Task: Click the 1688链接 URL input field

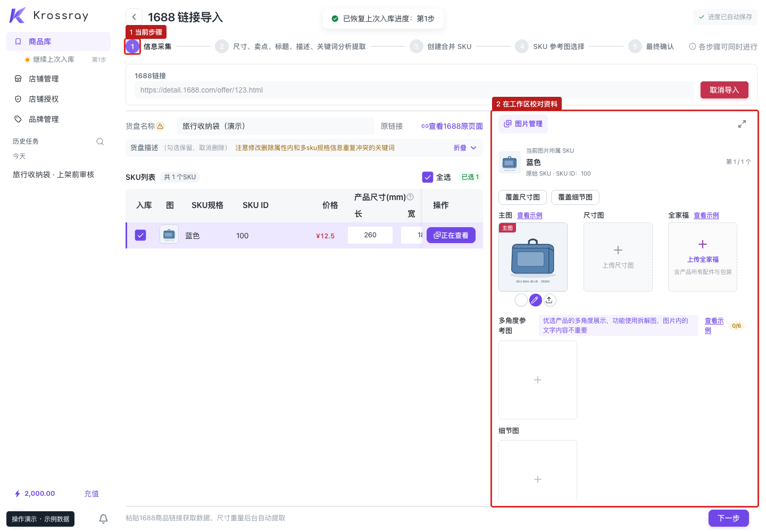Action: pos(414,90)
